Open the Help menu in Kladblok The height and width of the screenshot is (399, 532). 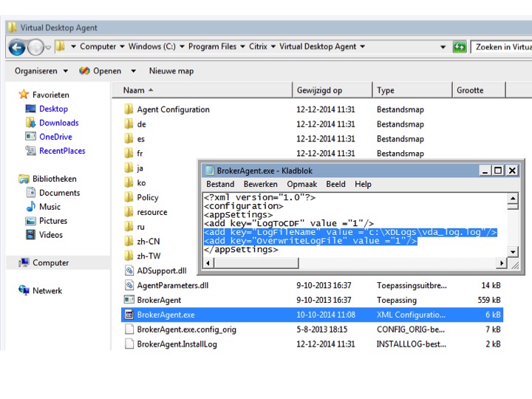click(363, 184)
